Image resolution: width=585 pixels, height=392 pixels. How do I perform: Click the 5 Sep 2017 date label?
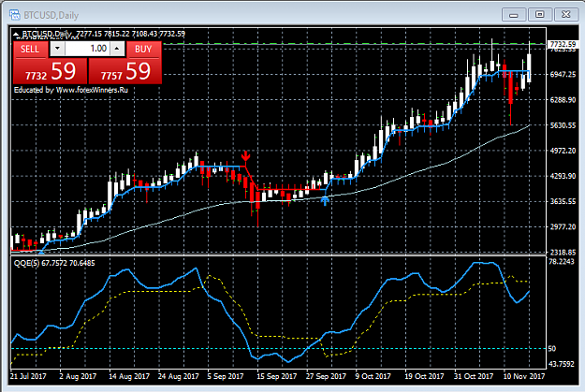click(x=226, y=376)
